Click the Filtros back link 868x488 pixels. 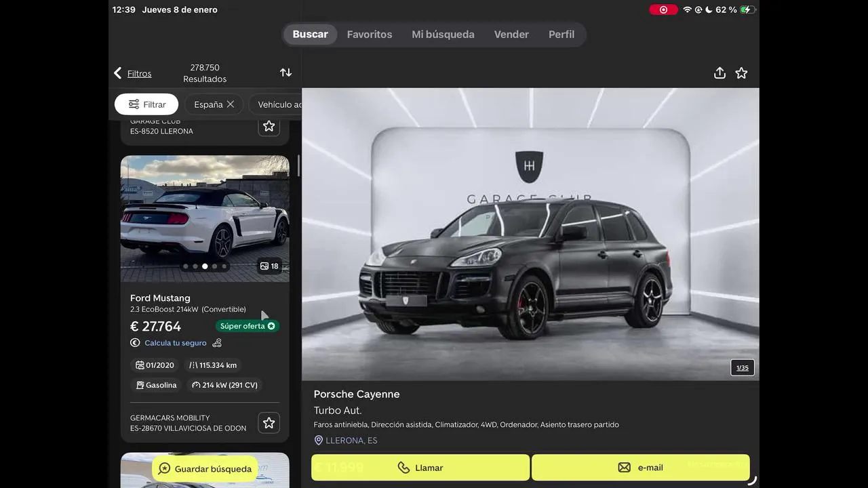[139, 74]
